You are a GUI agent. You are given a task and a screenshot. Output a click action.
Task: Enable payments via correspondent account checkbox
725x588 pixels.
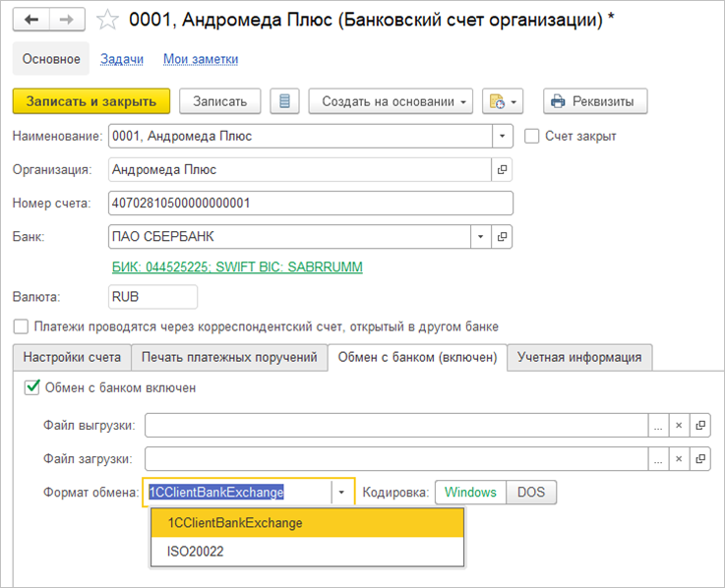21,326
